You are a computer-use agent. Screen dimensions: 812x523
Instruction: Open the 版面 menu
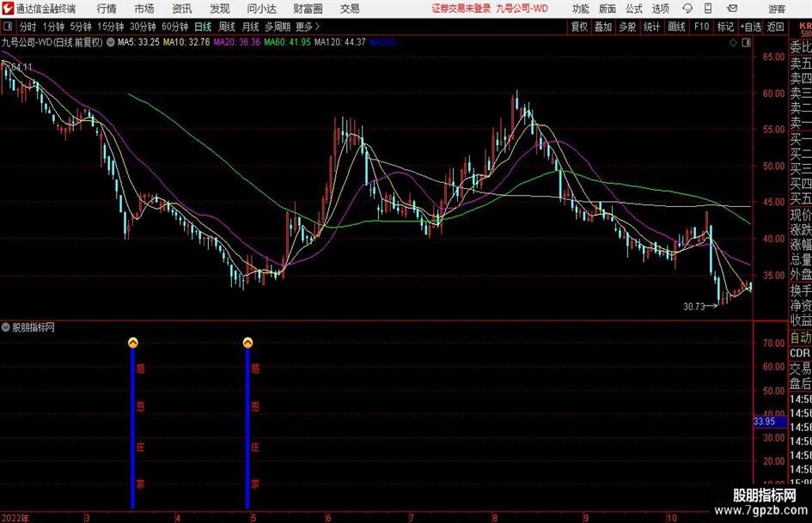coord(607,9)
